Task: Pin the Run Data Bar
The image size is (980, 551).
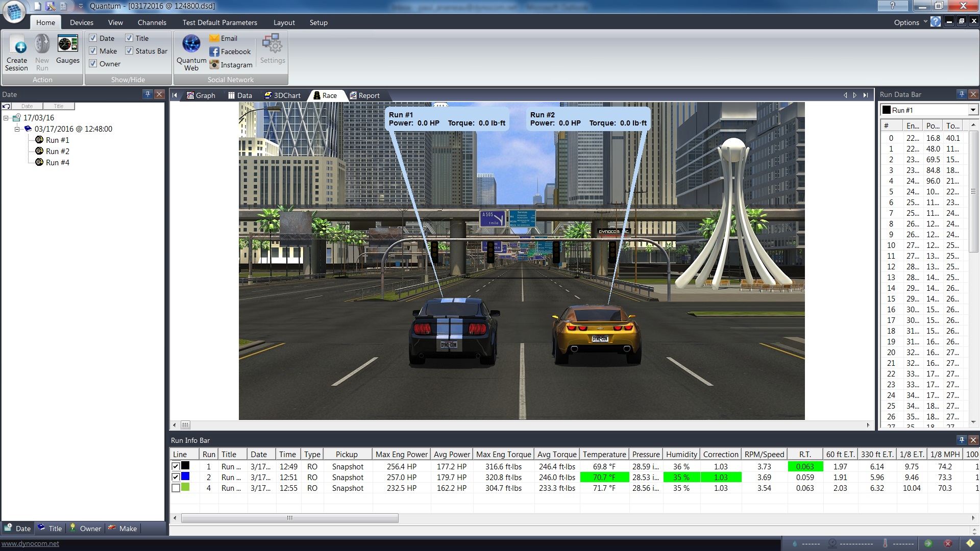Action: (x=962, y=94)
